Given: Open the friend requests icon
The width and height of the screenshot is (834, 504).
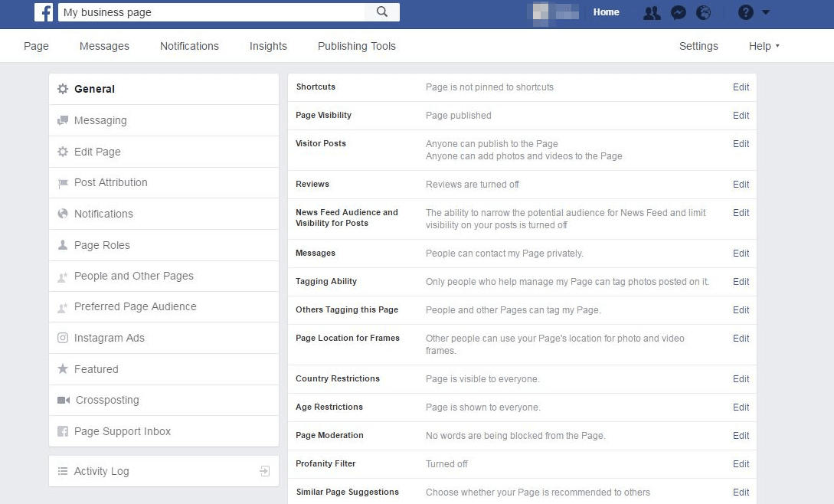Looking at the screenshot, I should click(x=652, y=13).
